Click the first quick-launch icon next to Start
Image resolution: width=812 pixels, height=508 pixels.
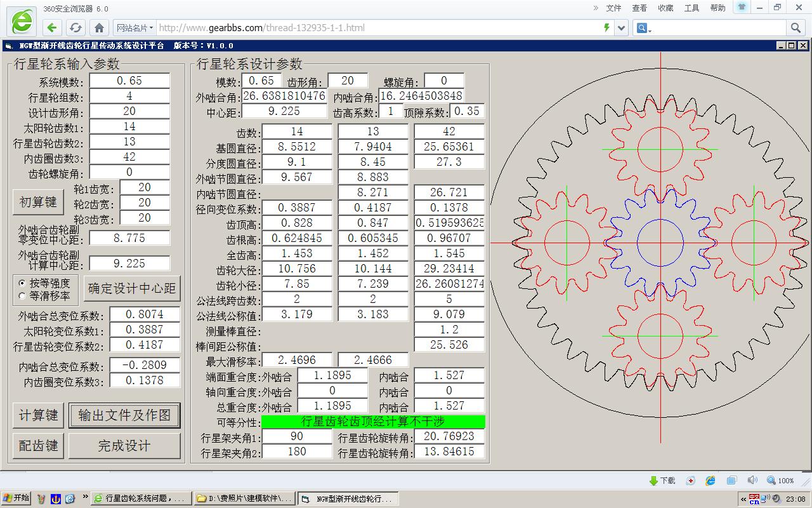pyautogui.click(x=41, y=498)
